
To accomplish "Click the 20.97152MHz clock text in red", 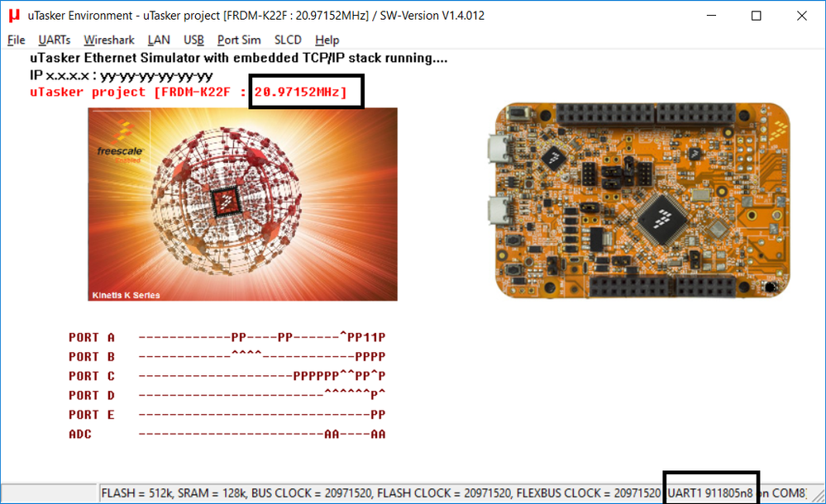I will (301, 92).
